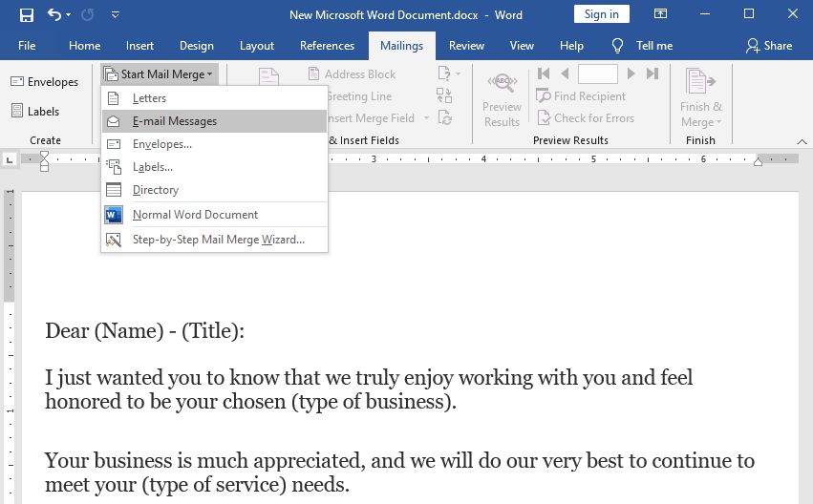Click the text "honored to be your chosen"
This screenshot has width=813, height=504.
pos(165,402)
